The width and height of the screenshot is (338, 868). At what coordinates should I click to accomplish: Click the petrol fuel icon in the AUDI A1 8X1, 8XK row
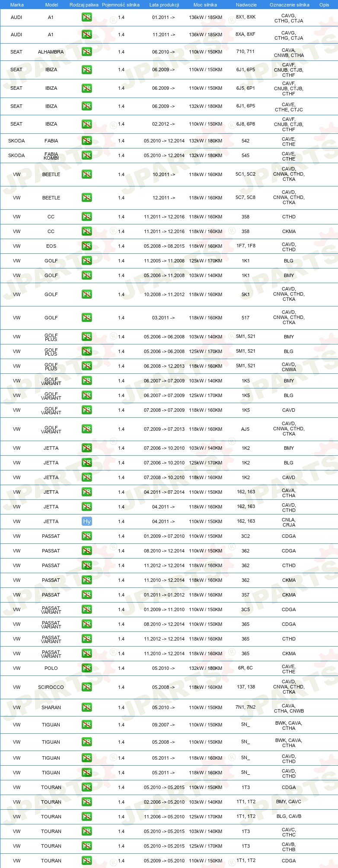pyautogui.click(x=86, y=17)
